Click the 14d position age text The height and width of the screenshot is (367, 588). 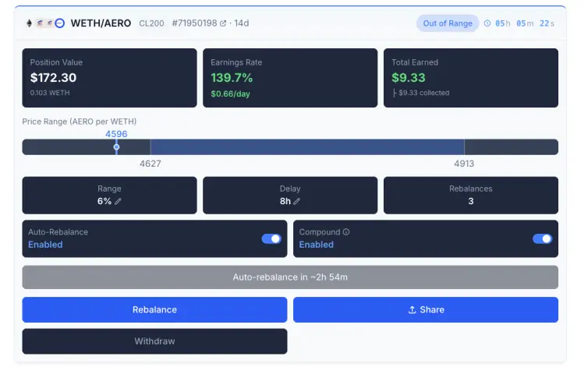[x=242, y=23]
